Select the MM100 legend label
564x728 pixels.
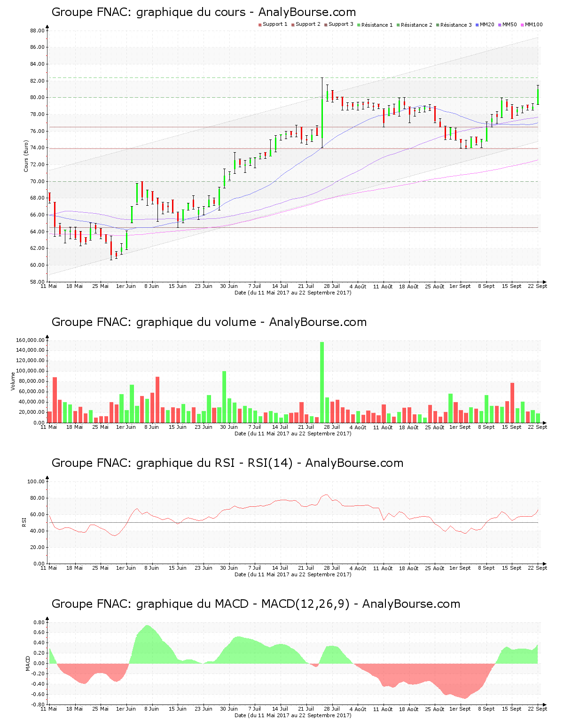pos(533,24)
